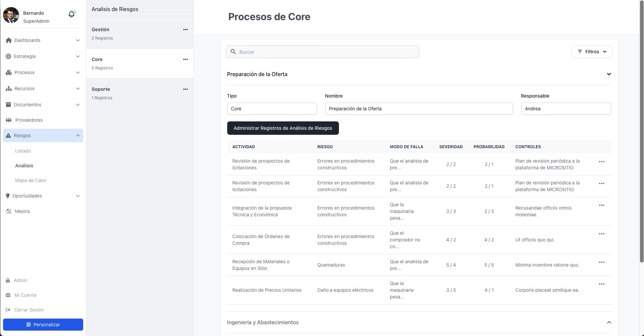Image resolution: width=644 pixels, height=336 pixels.
Task: Expand the Ingeniería y Abastecimientos section
Action: (x=609, y=322)
